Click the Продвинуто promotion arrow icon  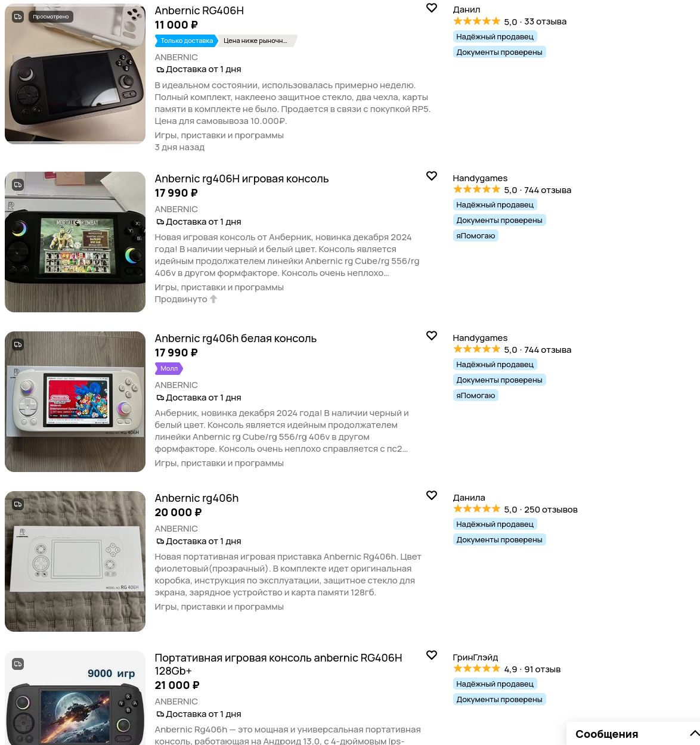point(213,299)
